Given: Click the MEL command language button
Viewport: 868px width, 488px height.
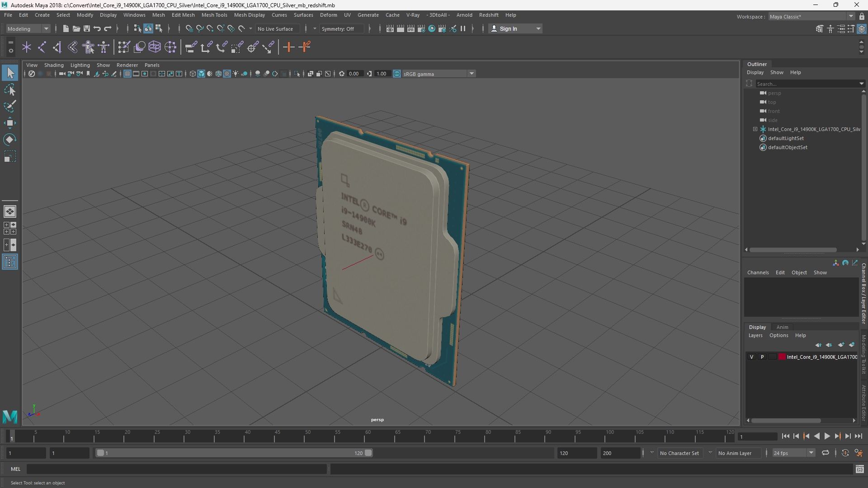Looking at the screenshot, I should tap(16, 469).
